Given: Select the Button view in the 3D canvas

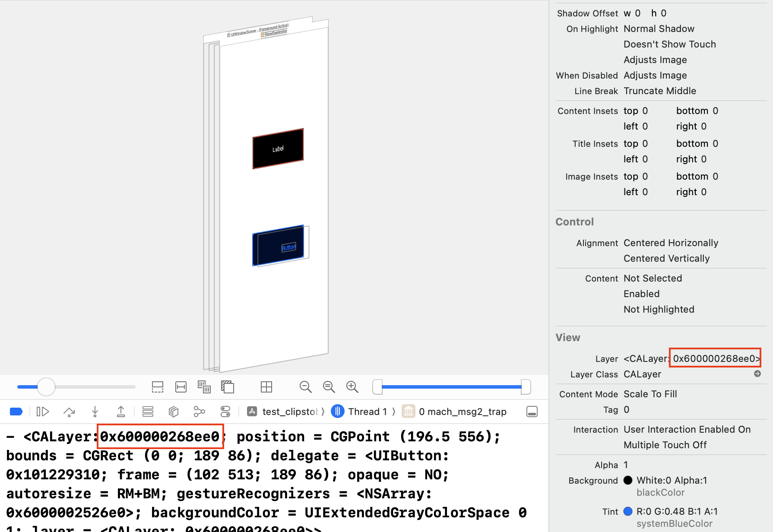Looking at the screenshot, I should tap(278, 245).
